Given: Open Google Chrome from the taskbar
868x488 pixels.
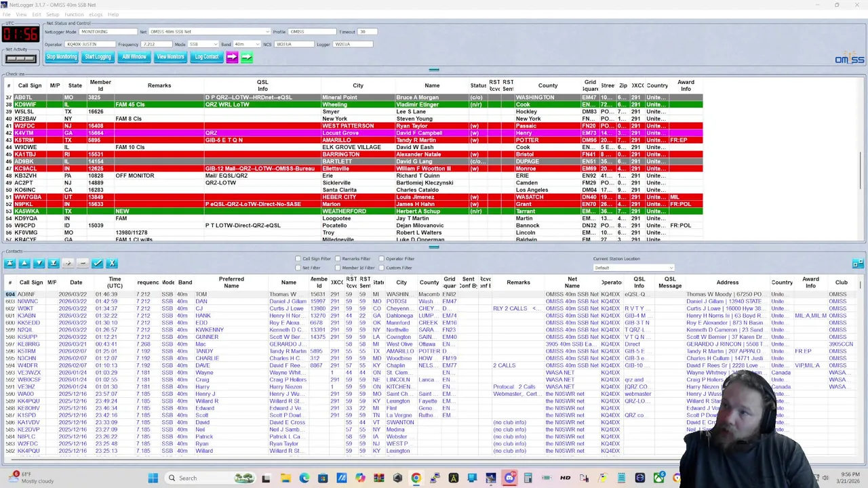Looking at the screenshot, I should tap(416, 478).
